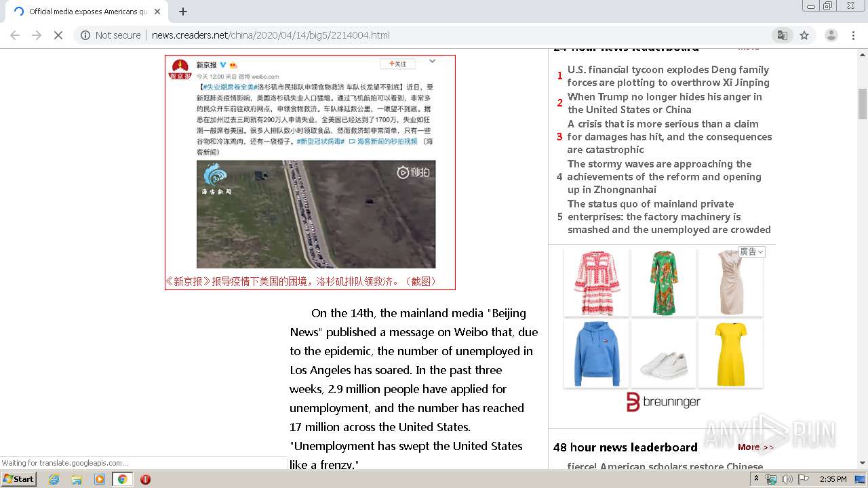
Task: Stop loading the page
Action: [58, 35]
